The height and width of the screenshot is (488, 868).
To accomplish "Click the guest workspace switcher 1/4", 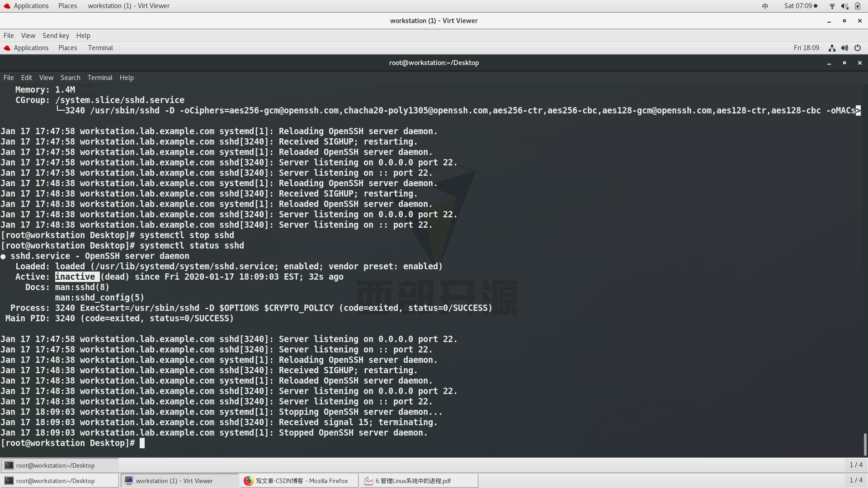I will (855, 465).
